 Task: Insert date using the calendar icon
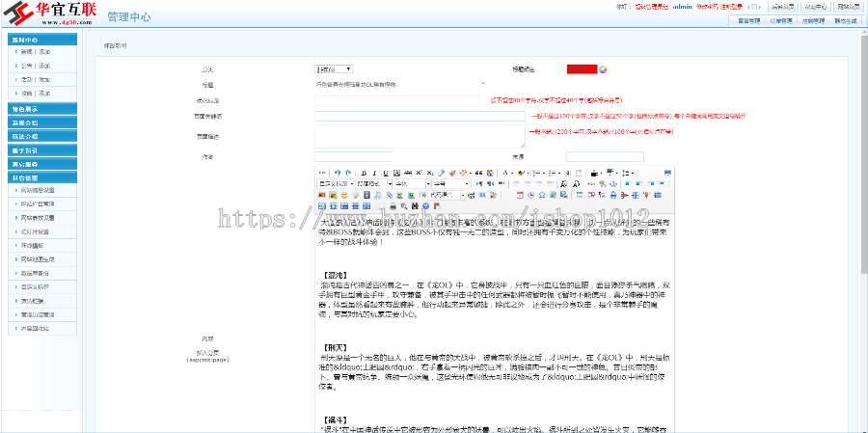[x=520, y=195]
